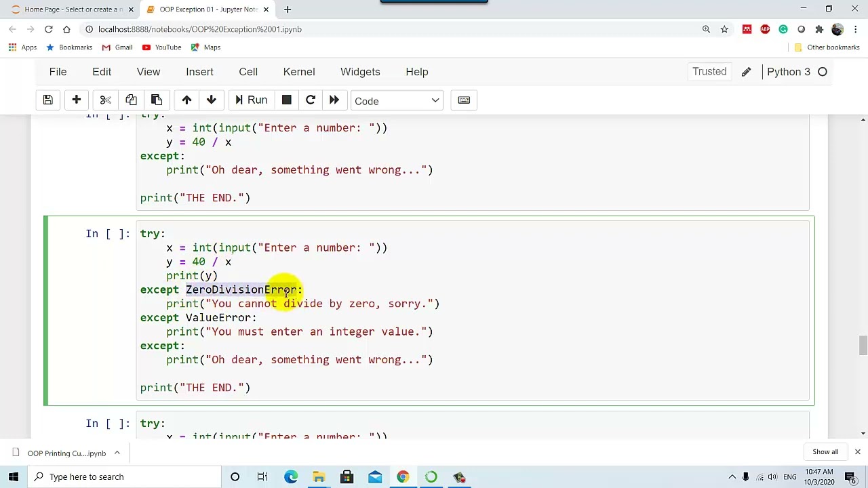Viewport: 868px width, 488px height.
Task: Open Task View on taskbar
Action: coord(262,476)
